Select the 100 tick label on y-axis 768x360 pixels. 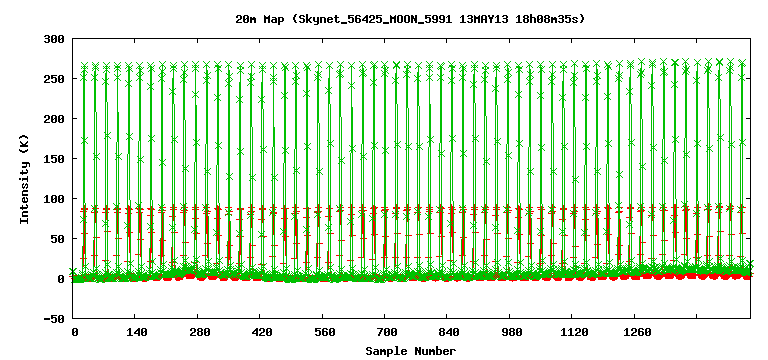pos(54,199)
